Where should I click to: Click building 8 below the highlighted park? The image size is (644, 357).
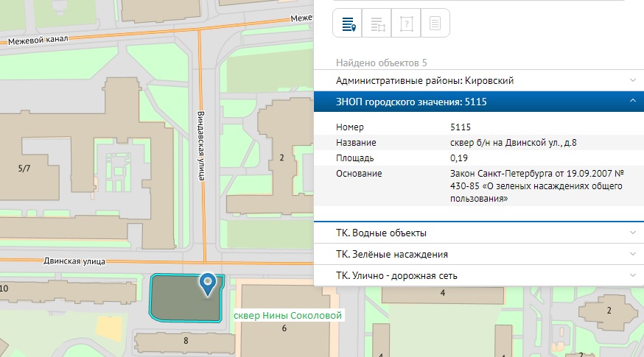point(186,341)
